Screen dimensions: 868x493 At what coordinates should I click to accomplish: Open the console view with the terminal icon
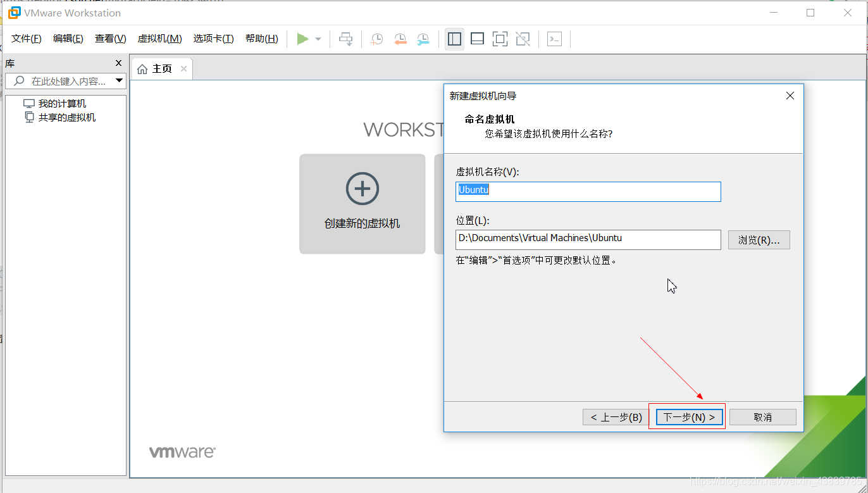pyautogui.click(x=554, y=39)
